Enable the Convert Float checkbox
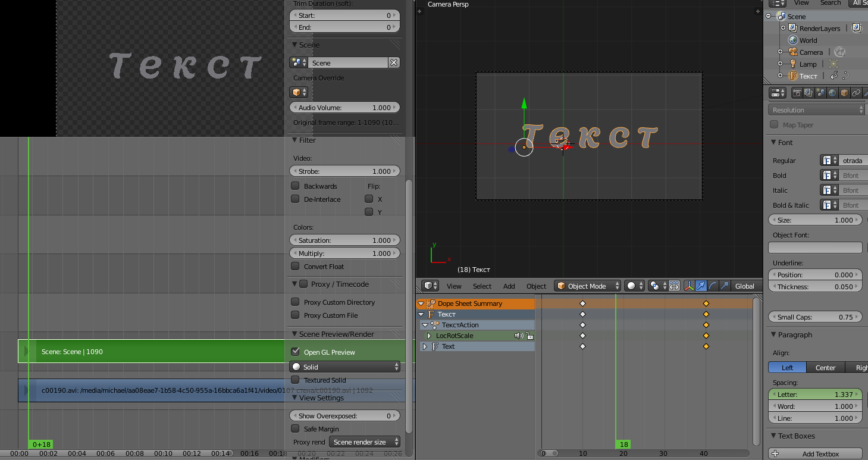 [295, 266]
